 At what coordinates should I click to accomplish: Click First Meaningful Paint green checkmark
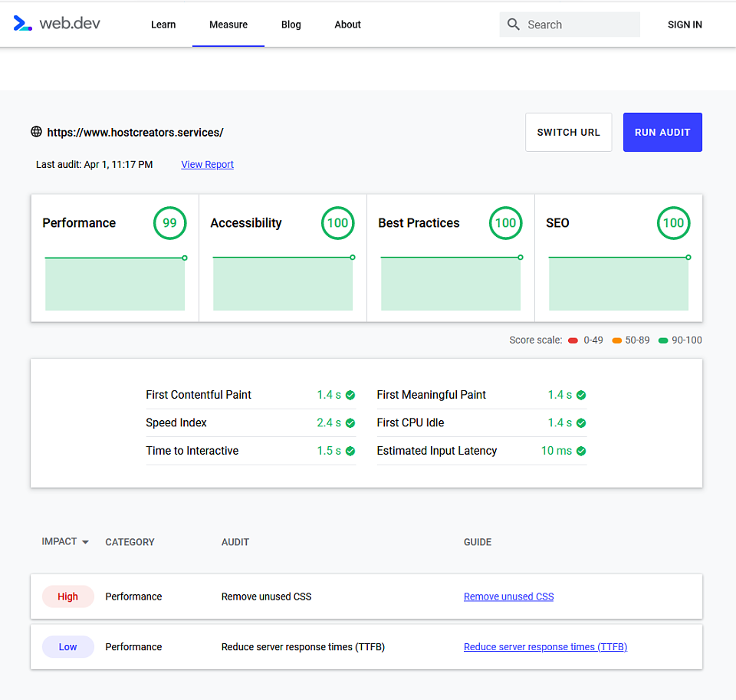point(581,396)
